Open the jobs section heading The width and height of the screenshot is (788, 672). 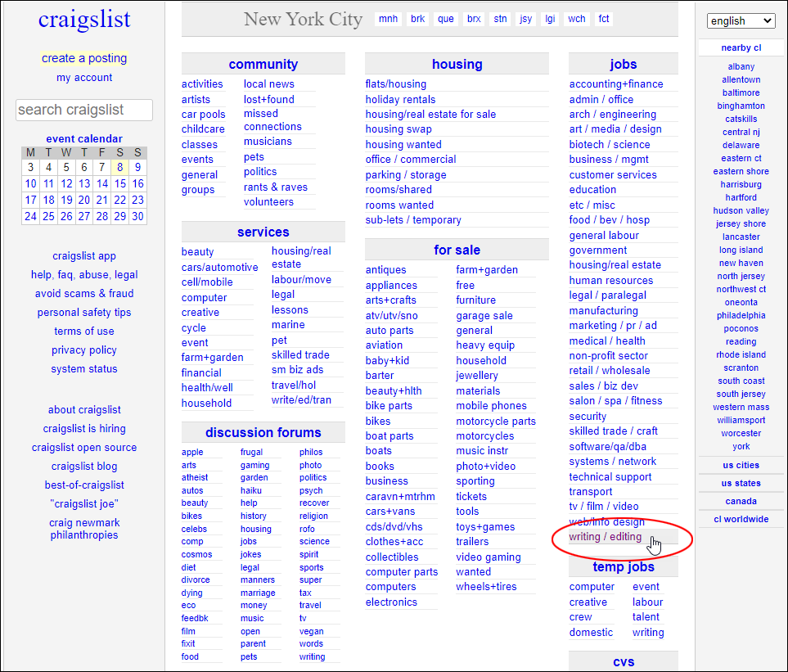624,65
